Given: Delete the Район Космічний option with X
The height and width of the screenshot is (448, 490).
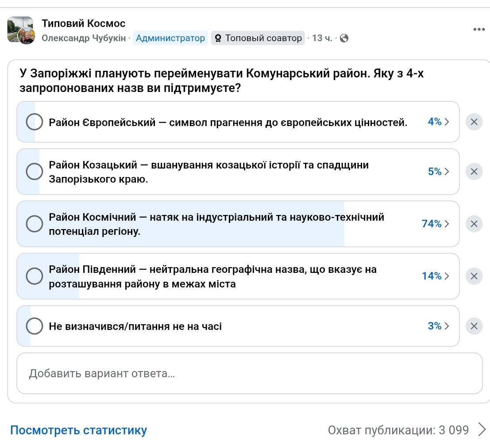Looking at the screenshot, I should [474, 224].
